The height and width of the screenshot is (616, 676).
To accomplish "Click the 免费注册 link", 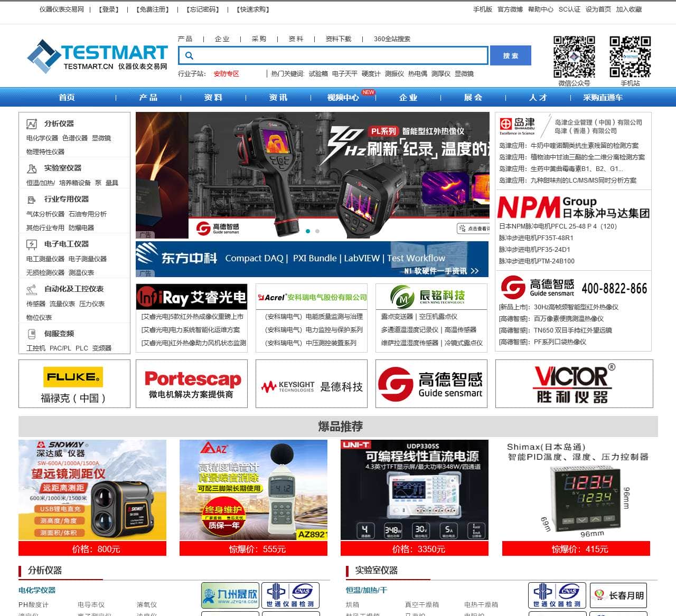I will tap(153, 10).
